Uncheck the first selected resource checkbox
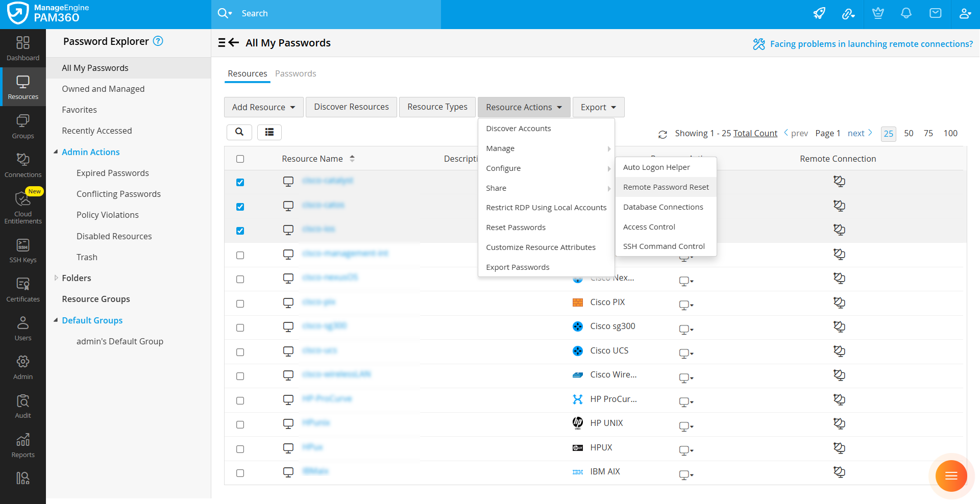Image resolution: width=980 pixels, height=504 pixels. click(x=240, y=183)
